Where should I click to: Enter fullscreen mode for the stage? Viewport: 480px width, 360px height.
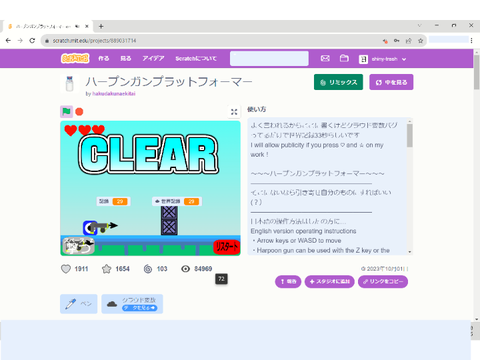coord(234,112)
